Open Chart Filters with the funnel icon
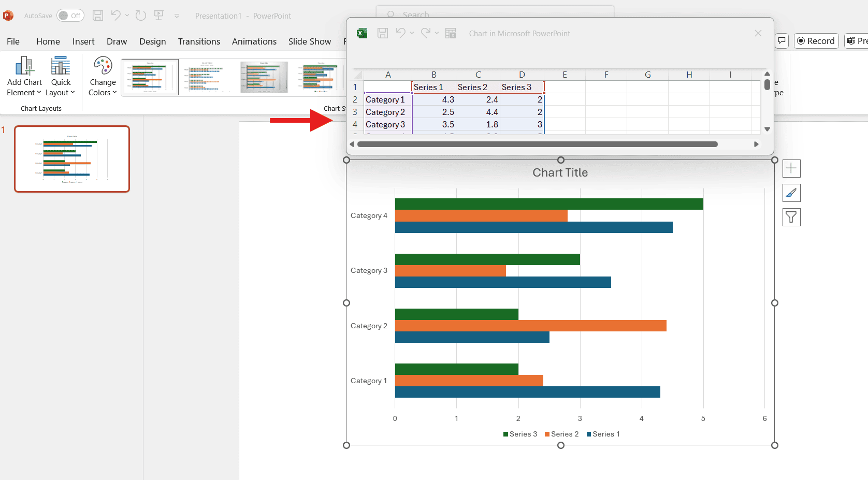This screenshot has width=868, height=480. coord(791,217)
